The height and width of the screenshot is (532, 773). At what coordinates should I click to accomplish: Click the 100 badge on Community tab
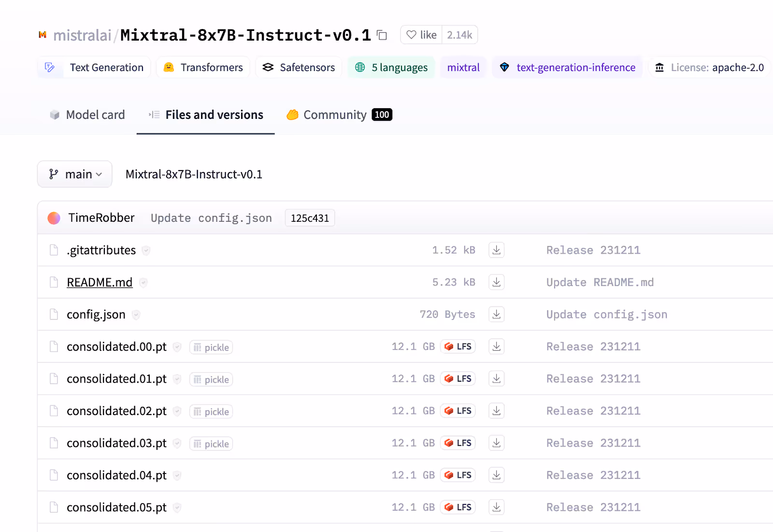[x=382, y=115]
